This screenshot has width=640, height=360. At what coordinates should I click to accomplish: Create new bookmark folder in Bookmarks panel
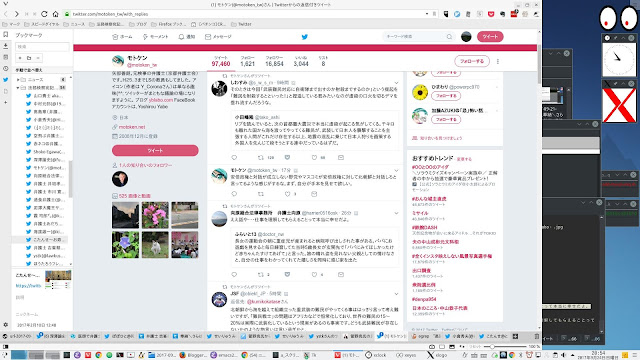(29, 58)
